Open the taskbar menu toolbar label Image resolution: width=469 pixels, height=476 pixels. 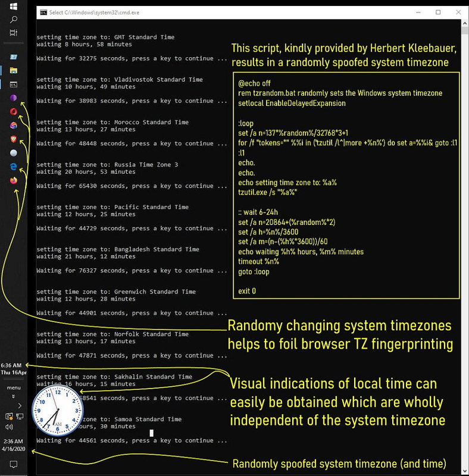point(14,388)
